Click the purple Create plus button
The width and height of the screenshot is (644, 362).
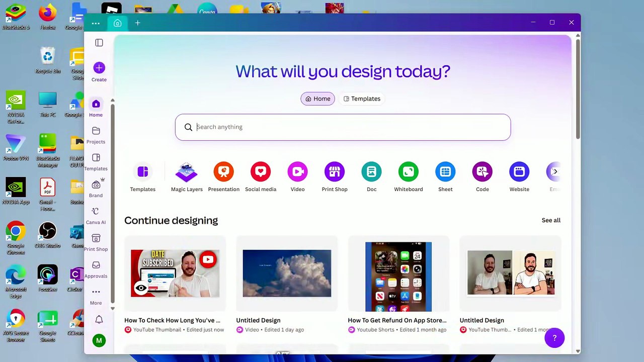99,68
